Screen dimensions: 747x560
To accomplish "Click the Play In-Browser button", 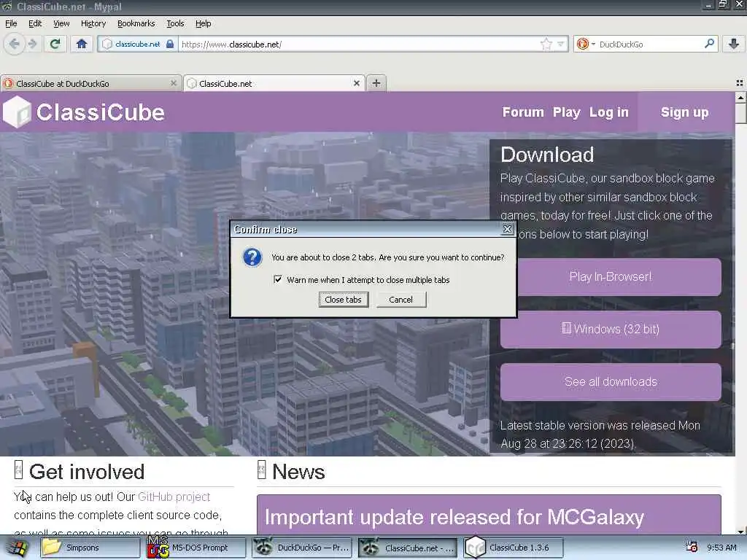I will point(611,276).
